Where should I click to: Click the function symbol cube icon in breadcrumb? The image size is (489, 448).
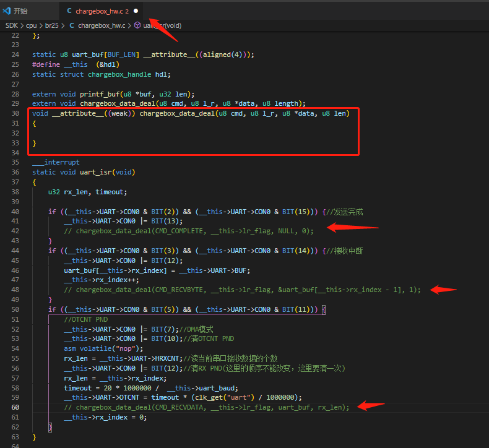coord(137,25)
